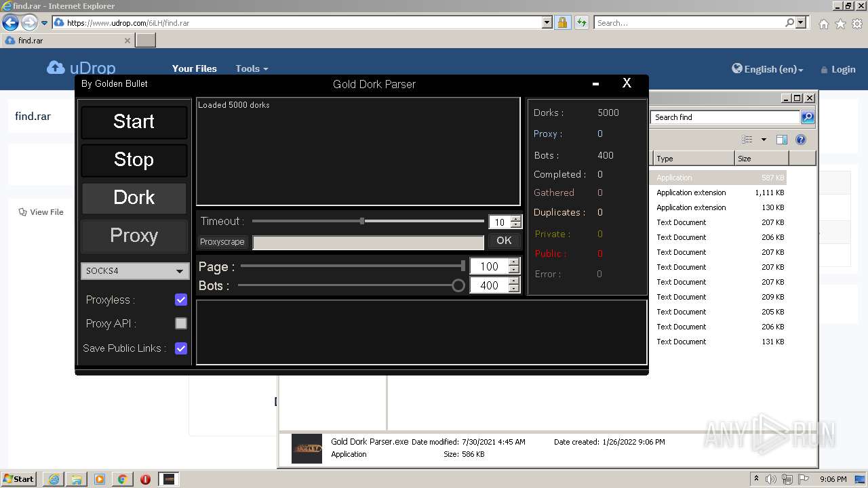Screen dimensions: 868x488
Task: Select the find.rar browser tab
Action: point(66,41)
